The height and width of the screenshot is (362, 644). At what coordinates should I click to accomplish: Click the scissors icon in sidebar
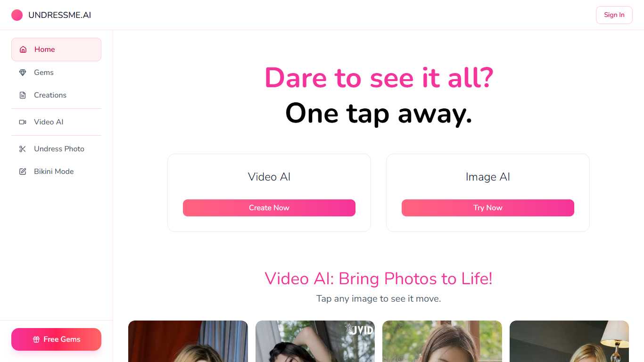[x=23, y=149]
